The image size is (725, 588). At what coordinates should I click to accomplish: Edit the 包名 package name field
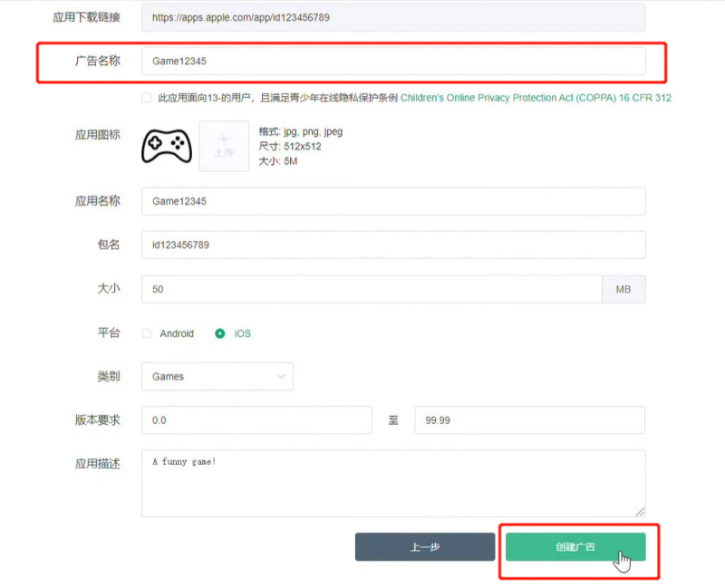pos(393,245)
